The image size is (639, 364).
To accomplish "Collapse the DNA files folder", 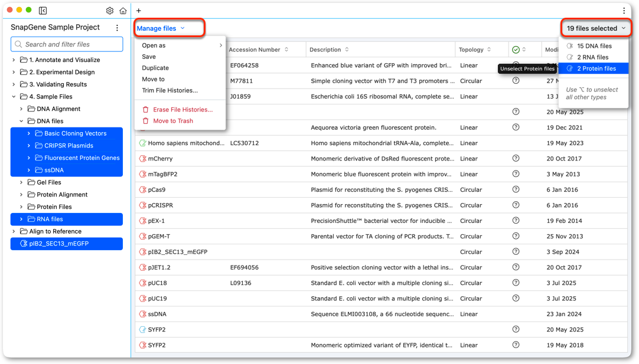I will click(21, 121).
